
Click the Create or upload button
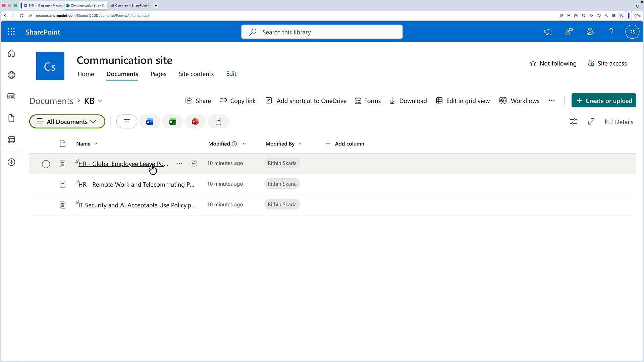click(x=604, y=101)
